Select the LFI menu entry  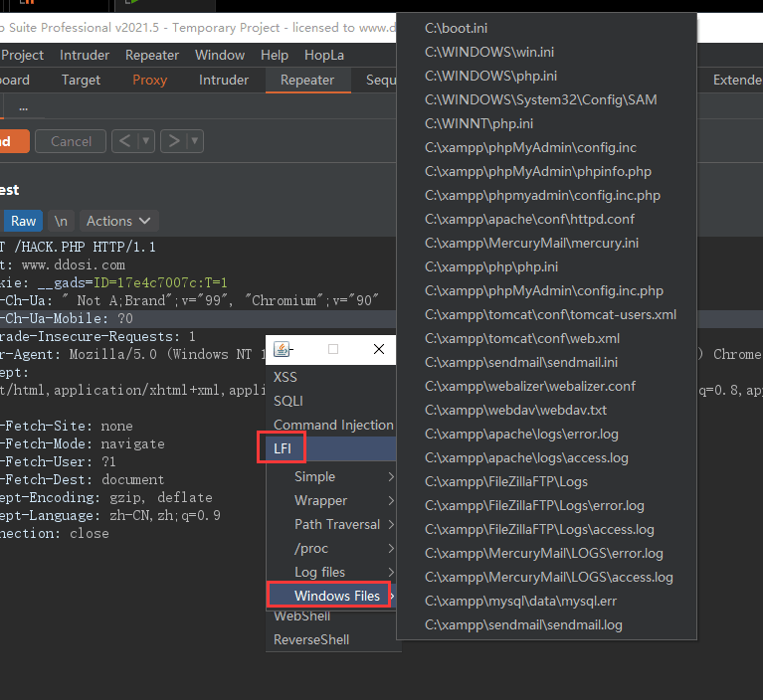(331, 448)
